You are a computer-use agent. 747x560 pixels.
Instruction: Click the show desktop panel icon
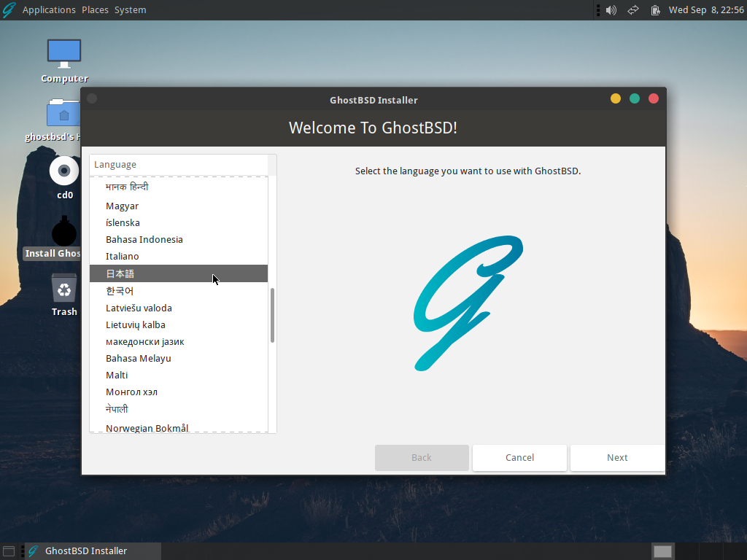9,551
